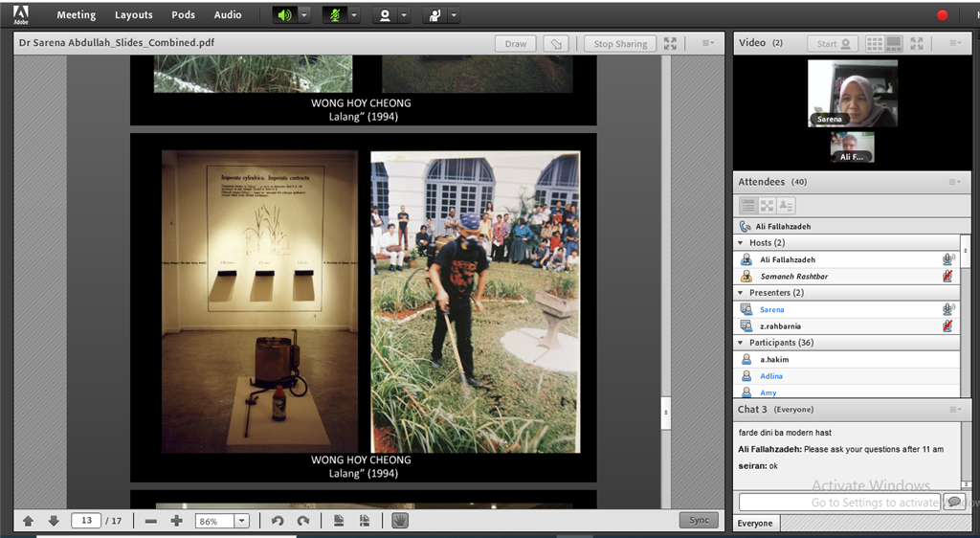Open the status options dropdown arrow
Image resolution: width=980 pixels, height=538 pixels.
pyautogui.click(x=455, y=15)
